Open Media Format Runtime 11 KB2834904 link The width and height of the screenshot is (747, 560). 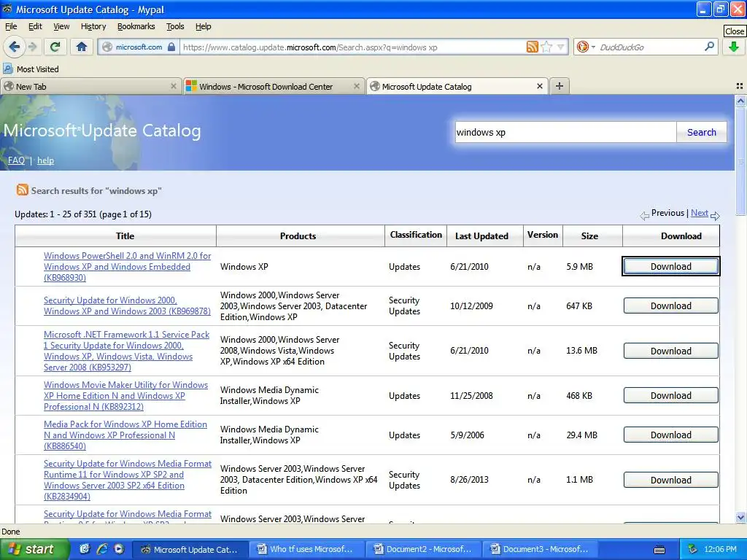[x=128, y=480]
